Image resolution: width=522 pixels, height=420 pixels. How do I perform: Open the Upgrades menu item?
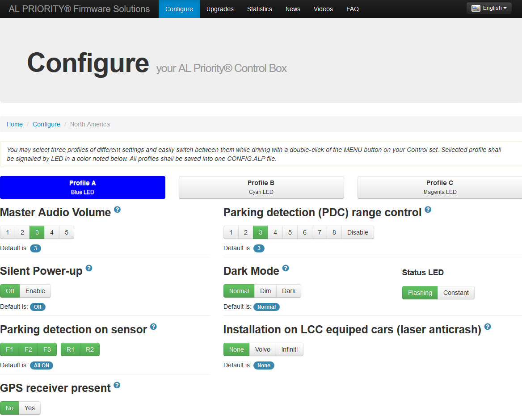coord(220,9)
